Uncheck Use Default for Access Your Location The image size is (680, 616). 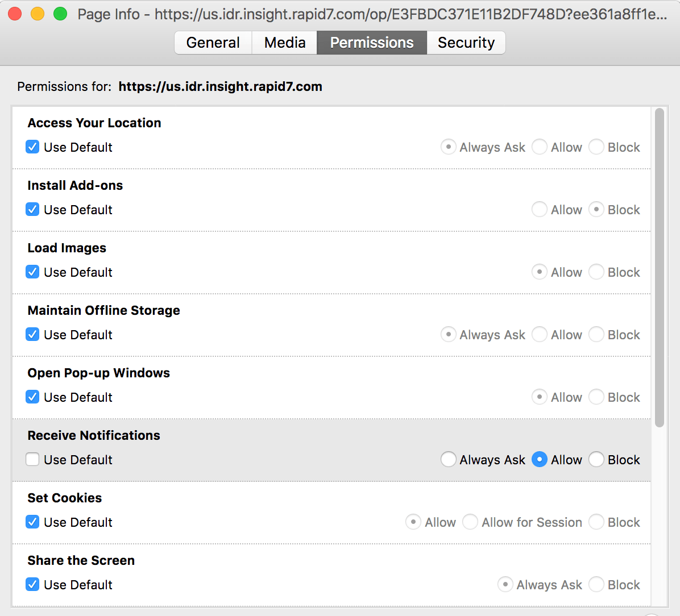pyautogui.click(x=32, y=147)
